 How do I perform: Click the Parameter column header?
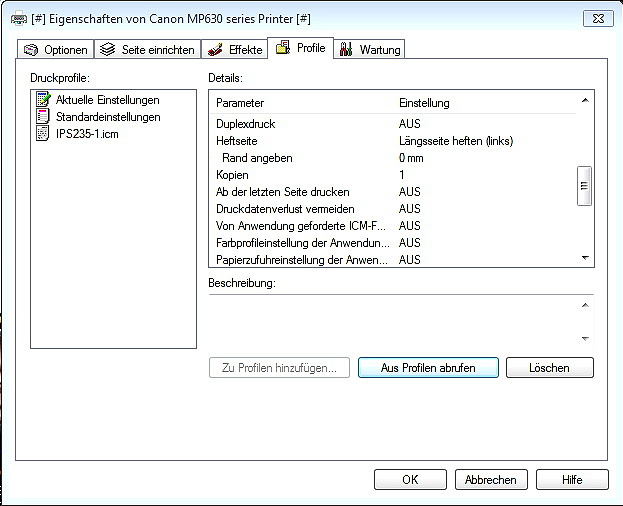click(x=240, y=103)
